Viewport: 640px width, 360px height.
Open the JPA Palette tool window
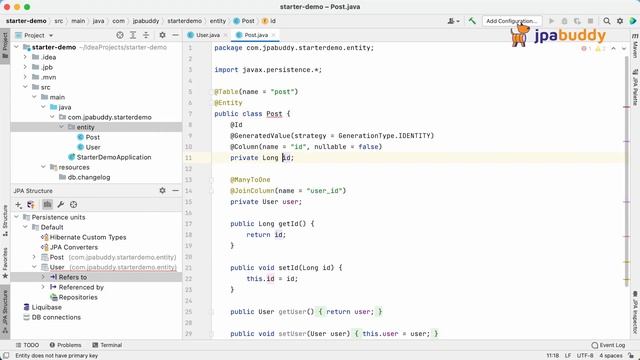point(635,88)
